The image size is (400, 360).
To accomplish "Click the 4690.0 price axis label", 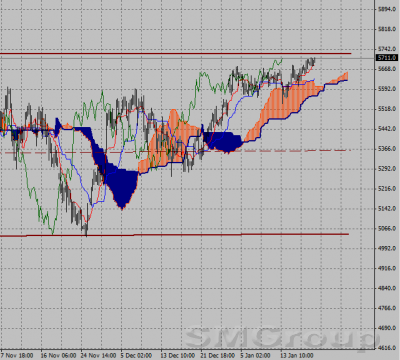I will pyautogui.click(x=387, y=328).
